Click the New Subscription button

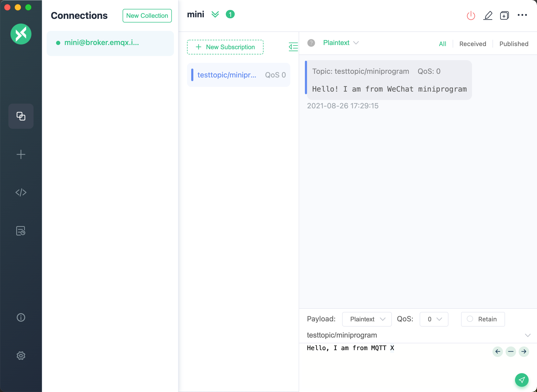[x=225, y=47]
